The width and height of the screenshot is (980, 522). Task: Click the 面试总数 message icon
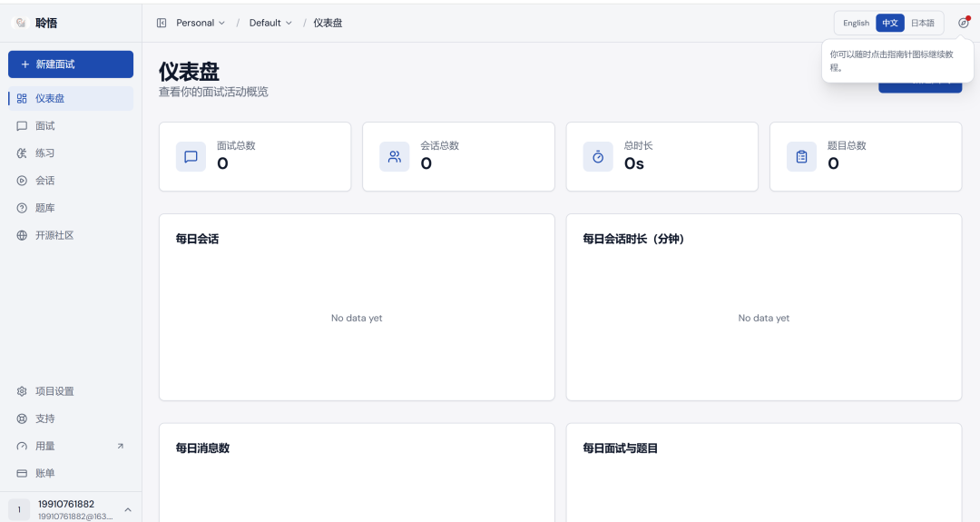click(x=191, y=157)
